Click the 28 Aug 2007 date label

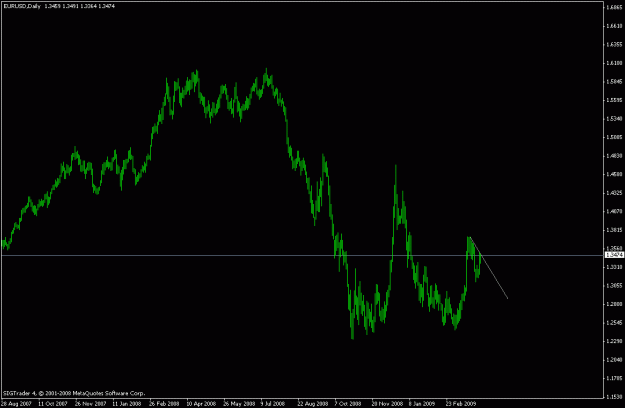click(x=16, y=404)
